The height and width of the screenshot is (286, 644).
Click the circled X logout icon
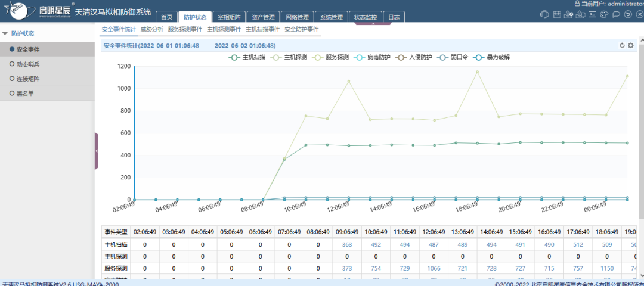(x=639, y=15)
